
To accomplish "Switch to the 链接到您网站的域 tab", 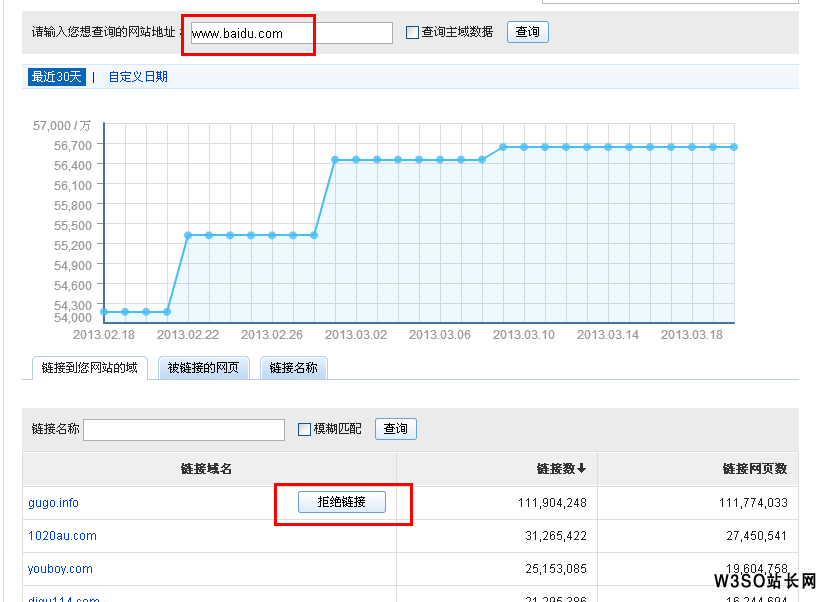I will (90, 368).
